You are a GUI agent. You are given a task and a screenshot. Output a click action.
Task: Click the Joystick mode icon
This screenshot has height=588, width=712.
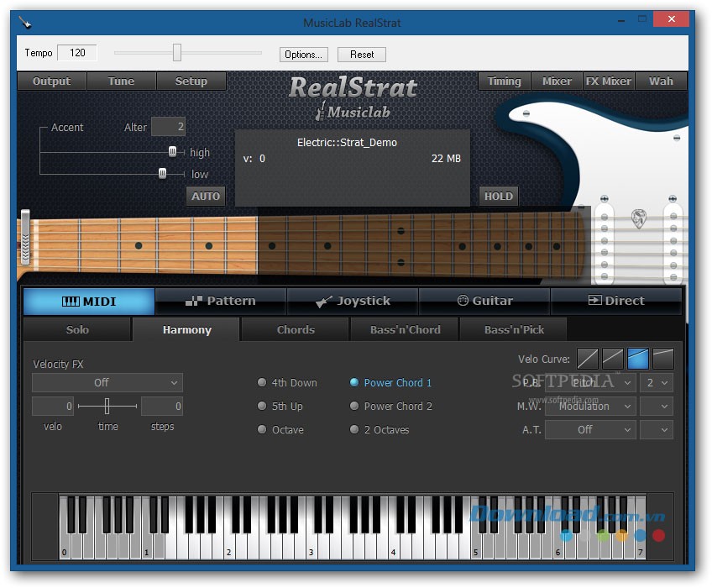(x=326, y=301)
